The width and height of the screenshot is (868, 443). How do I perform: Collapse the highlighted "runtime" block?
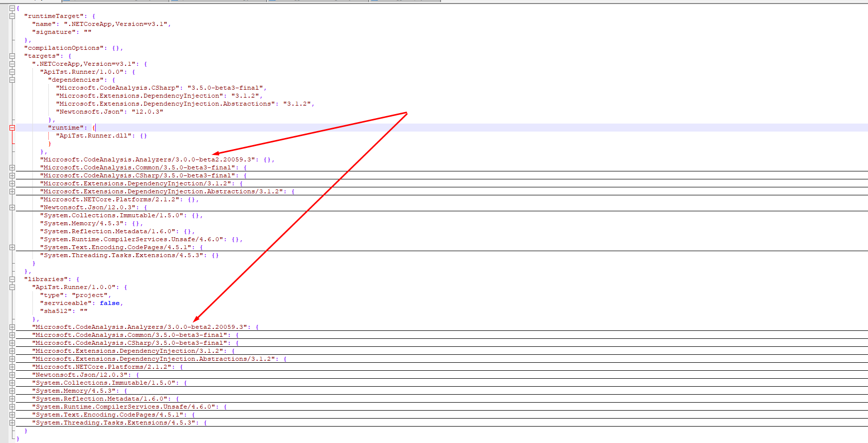12,128
